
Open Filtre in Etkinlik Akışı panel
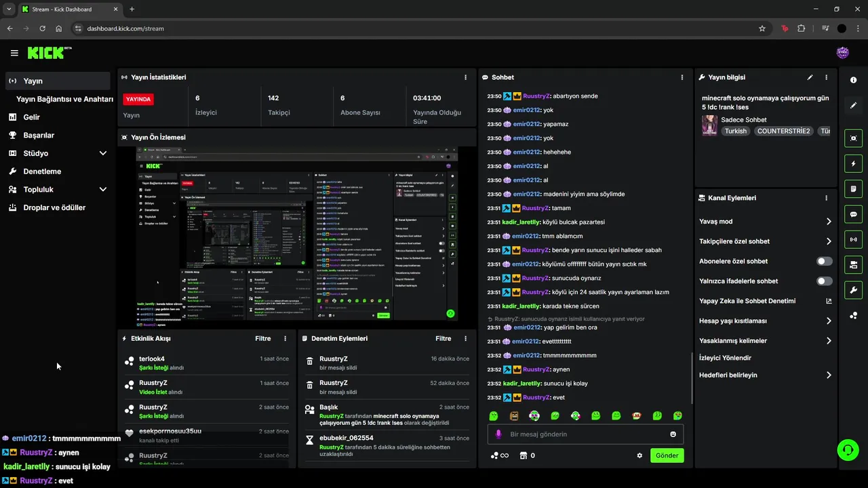pos(262,338)
